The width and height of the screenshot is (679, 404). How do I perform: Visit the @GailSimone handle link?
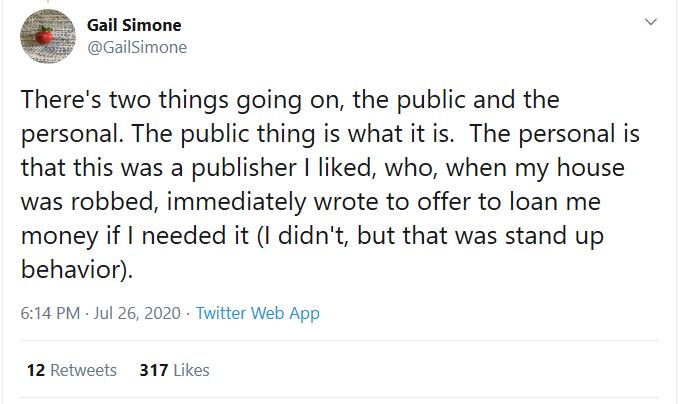click(x=137, y=47)
